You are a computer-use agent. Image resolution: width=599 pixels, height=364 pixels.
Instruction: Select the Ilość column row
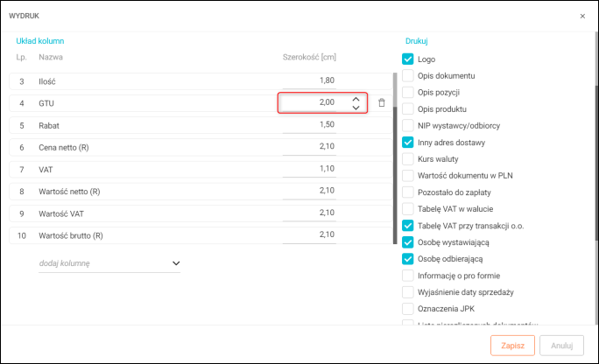click(131, 80)
